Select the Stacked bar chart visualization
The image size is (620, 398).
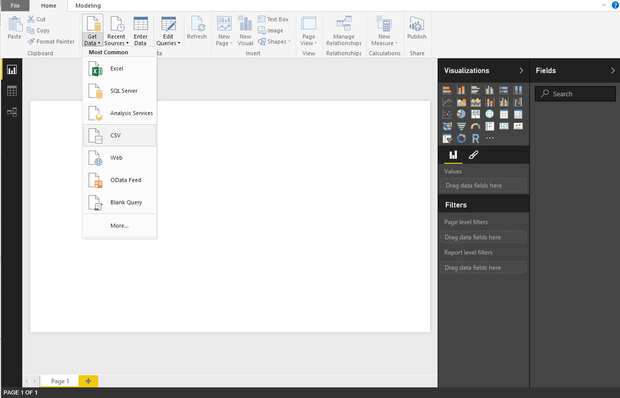point(447,90)
